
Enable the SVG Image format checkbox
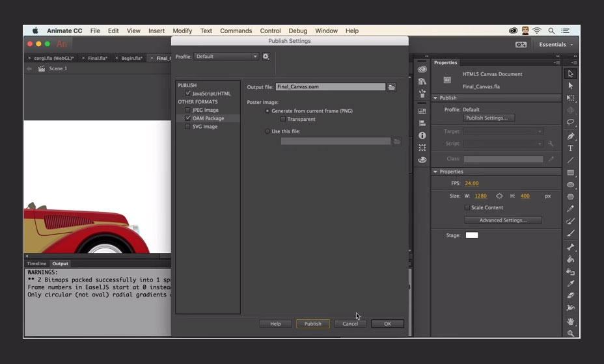point(187,127)
